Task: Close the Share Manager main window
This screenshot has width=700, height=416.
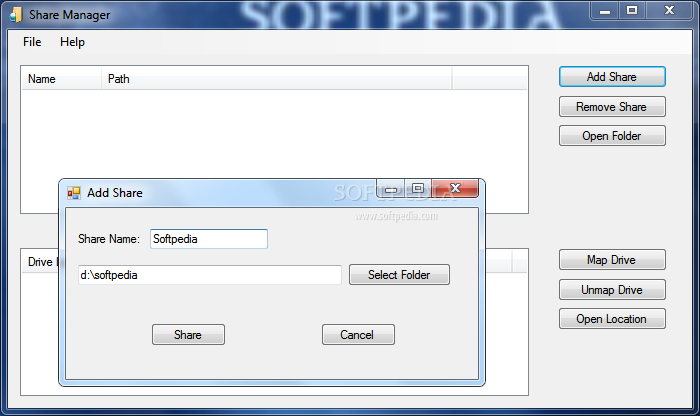Action: pyautogui.click(x=669, y=11)
